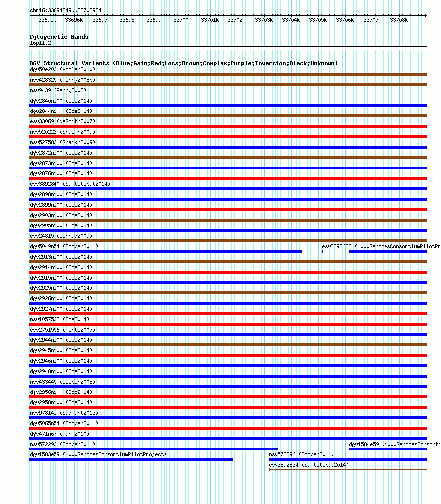Select the nsv572296 (Cooper2011) label

[301, 454]
